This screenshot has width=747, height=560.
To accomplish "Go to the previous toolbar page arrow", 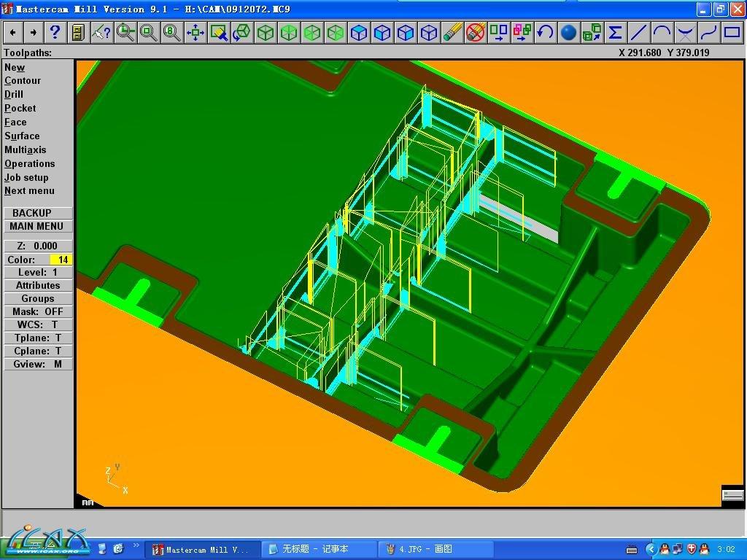I will (13, 33).
